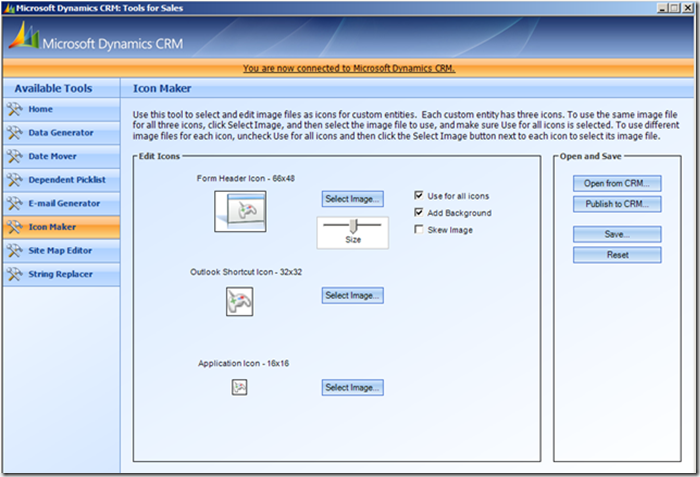Screen dimensions: 700x477
Task: Click the Form Header Icon - 66x48 label
Action: click(246, 178)
